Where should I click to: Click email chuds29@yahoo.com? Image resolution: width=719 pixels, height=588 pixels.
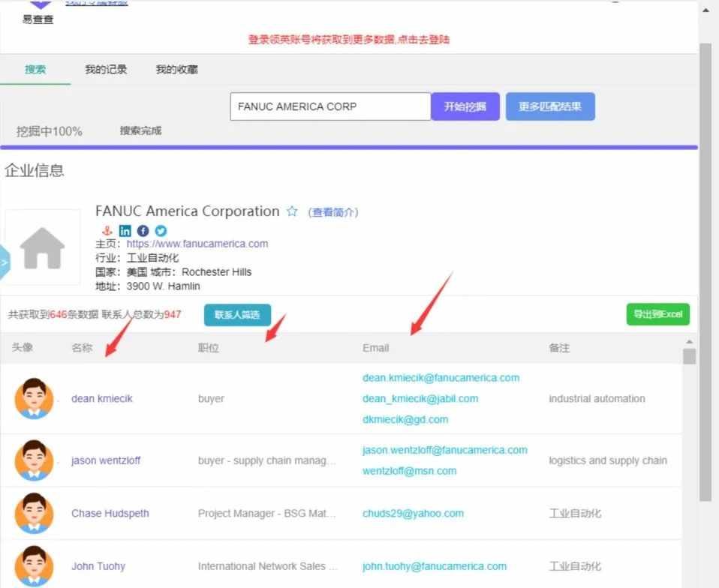click(413, 513)
